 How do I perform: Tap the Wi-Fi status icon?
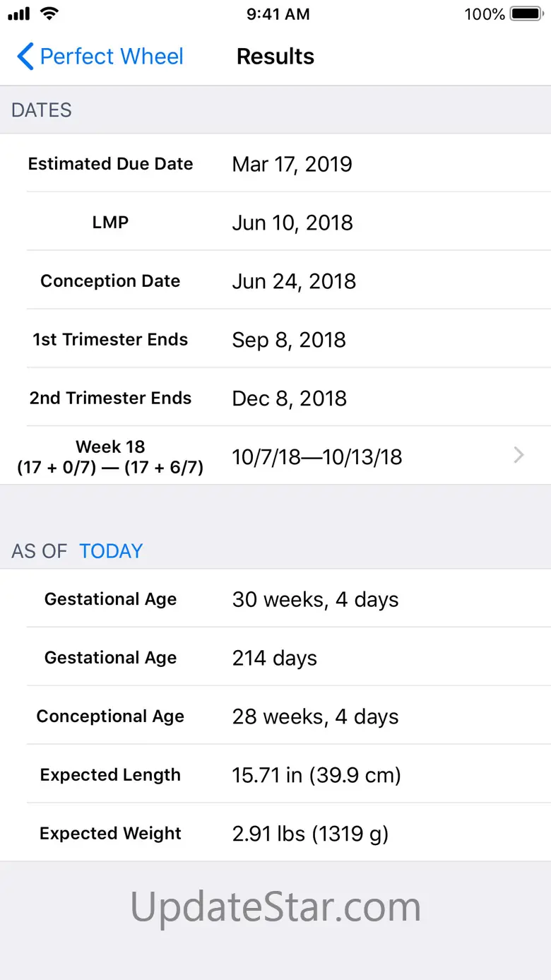point(49,13)
